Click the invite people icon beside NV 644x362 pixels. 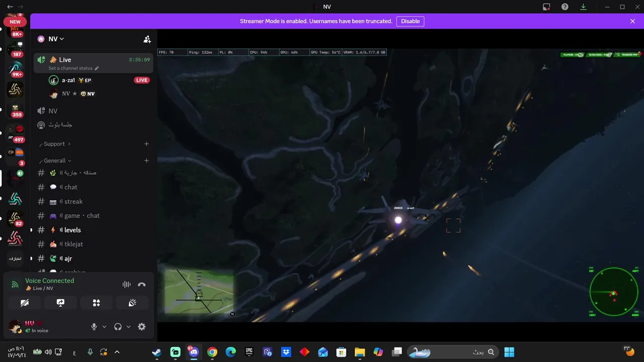[147, 39]
